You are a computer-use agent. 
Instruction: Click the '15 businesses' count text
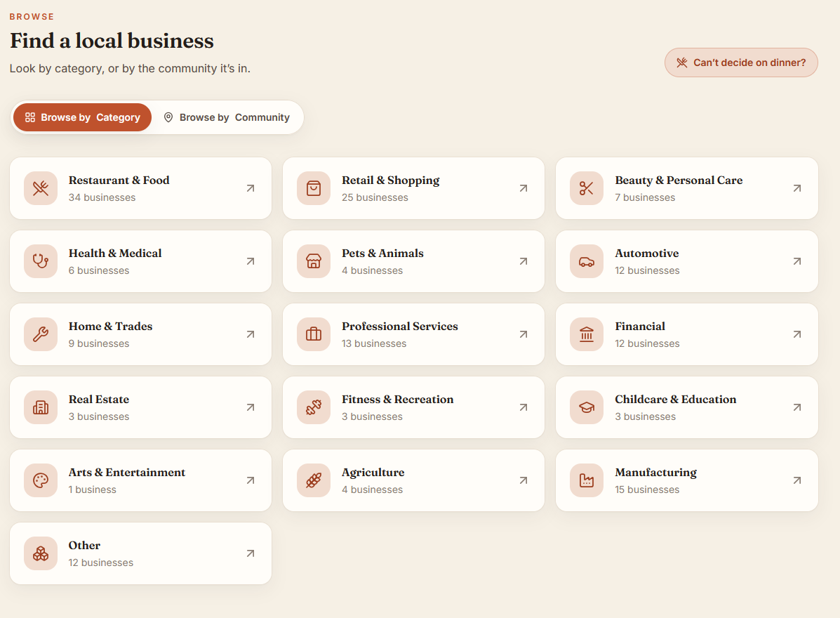pos(647,489)
